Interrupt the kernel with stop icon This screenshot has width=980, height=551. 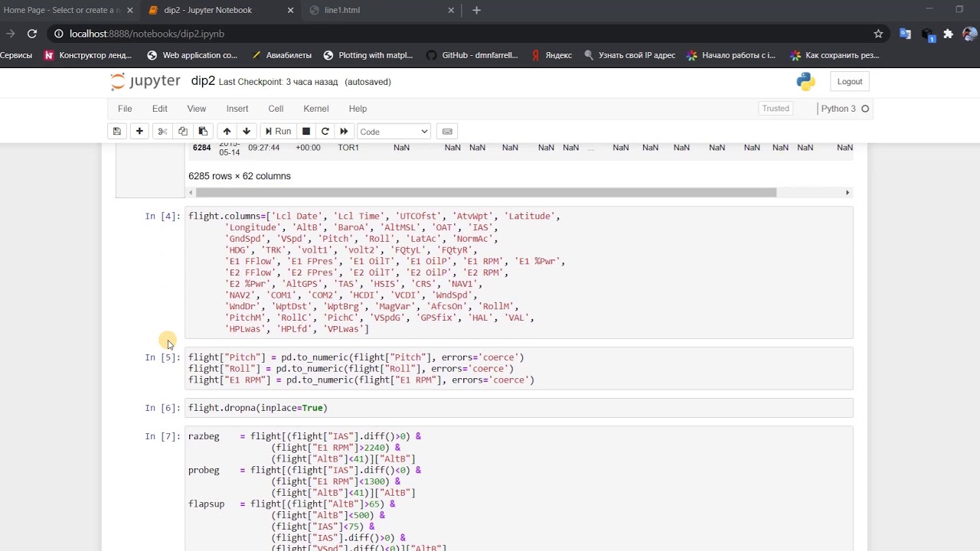pos(306,132)
